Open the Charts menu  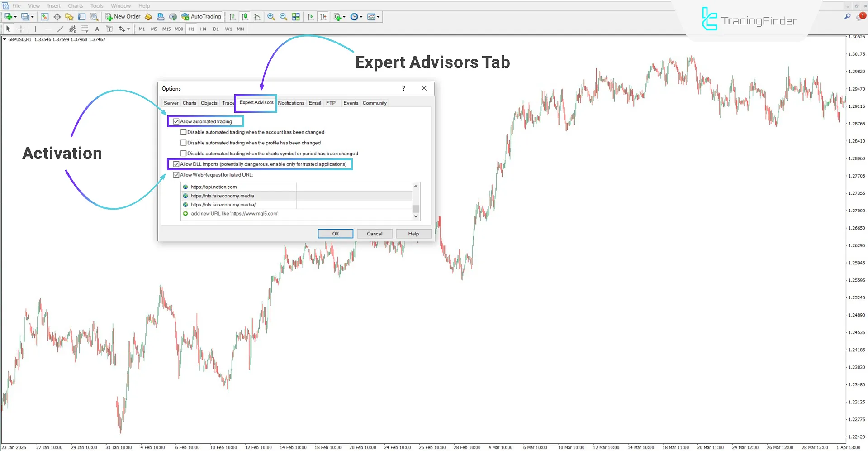(x=75, y=5)
